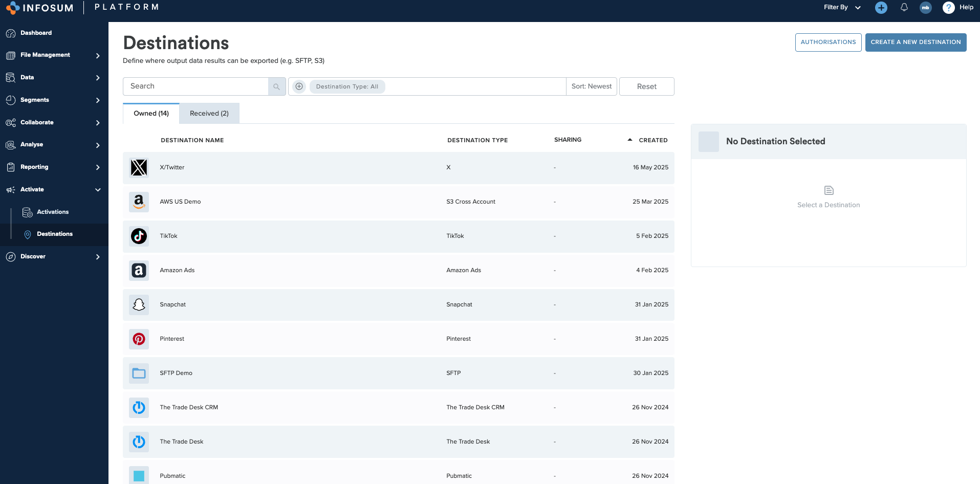Viewport: 980px width, 484px height.
Task: Select the Pubmatic row name
Action: click(x=172, y=476)
